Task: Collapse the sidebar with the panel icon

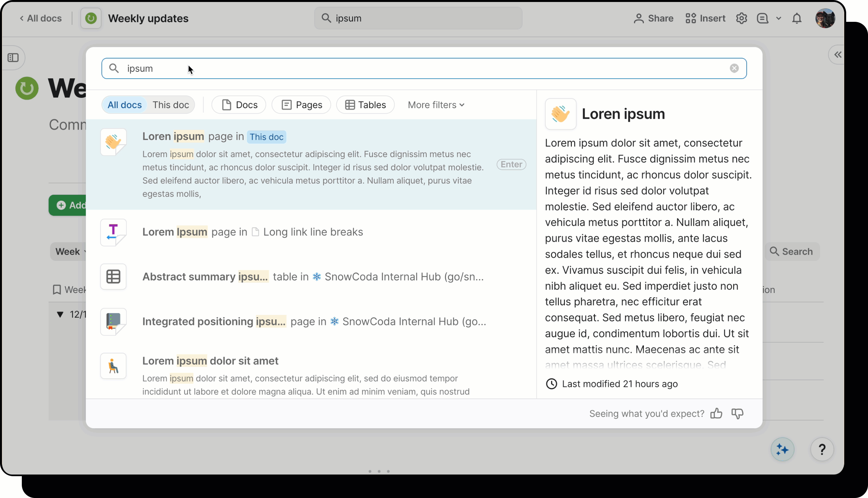Action: pos(14,58)
